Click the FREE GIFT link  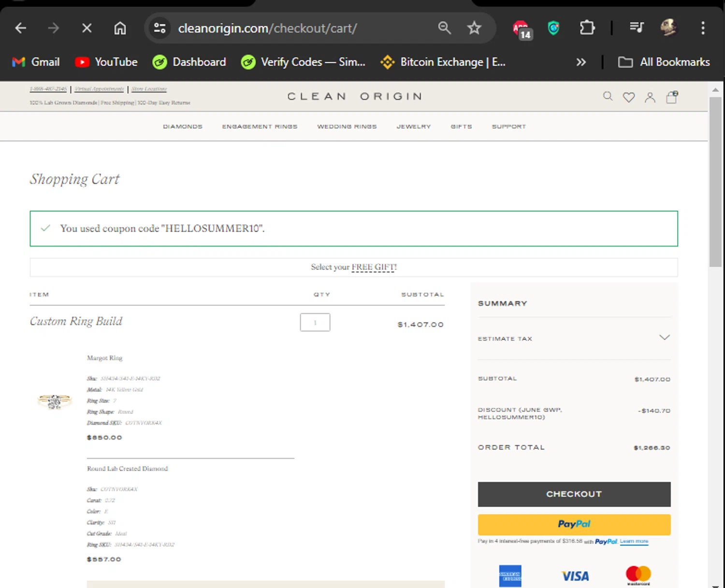coord(374,267)
